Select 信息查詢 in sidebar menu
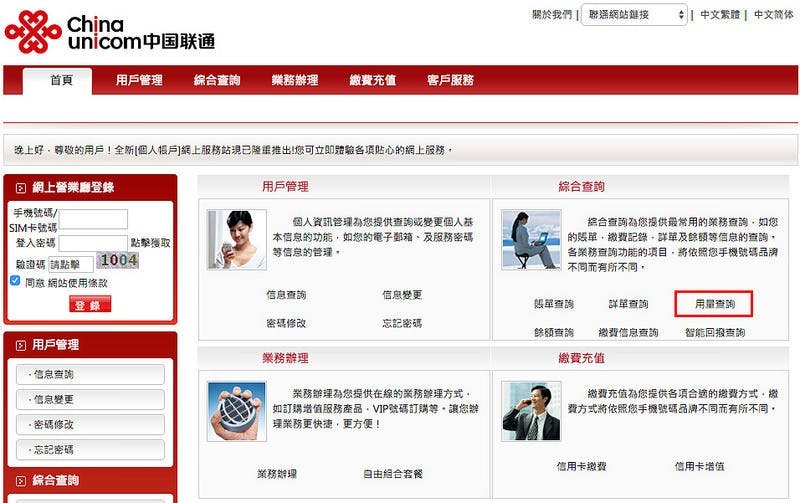Screen dimensions: 800x503 [90, 374]
